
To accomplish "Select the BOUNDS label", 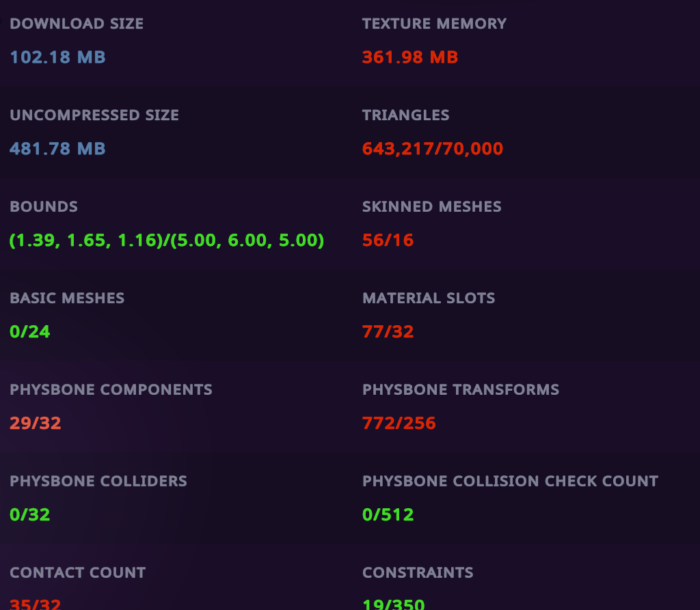I will click(x=44, y=206).
